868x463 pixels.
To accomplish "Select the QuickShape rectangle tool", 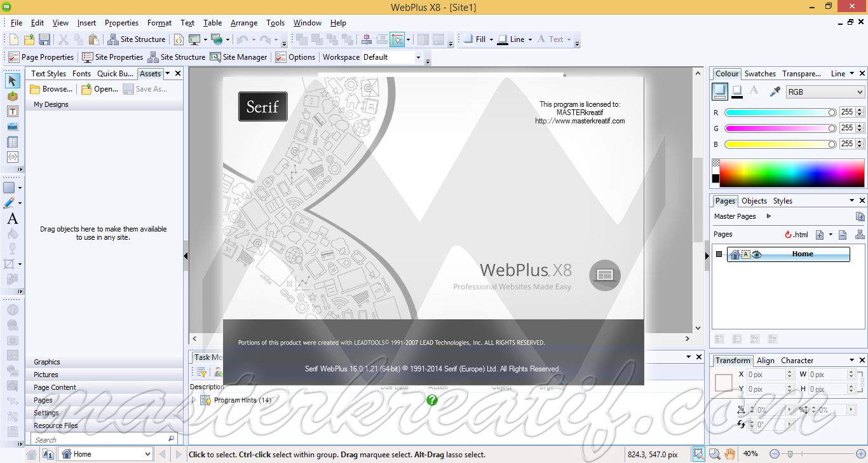I will 10,188.
